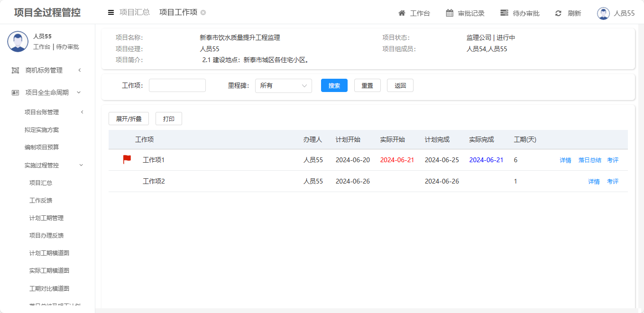This screenshot has height=313, width=644.
Task: Open the 里程碑 dropdown
Action: coord(283,86)
